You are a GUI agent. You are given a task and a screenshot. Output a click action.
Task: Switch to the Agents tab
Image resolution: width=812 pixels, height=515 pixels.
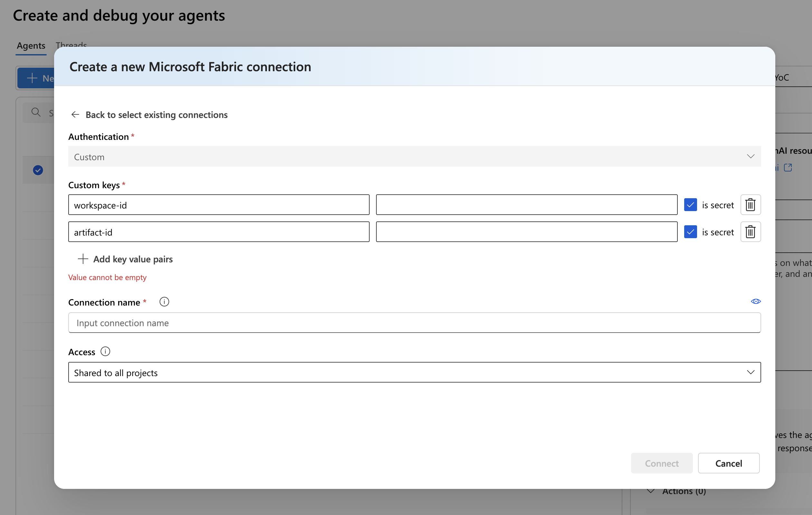click(x=31, y=45)
